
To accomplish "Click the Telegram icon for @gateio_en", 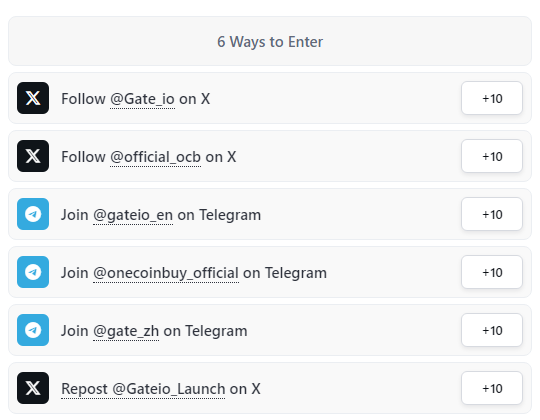I will tap(33, 214).
